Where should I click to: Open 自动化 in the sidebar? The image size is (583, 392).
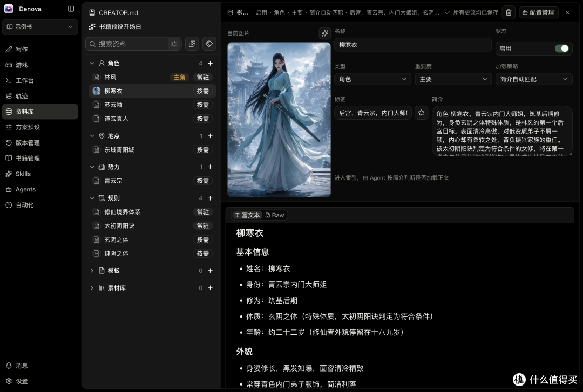(40, 205)
